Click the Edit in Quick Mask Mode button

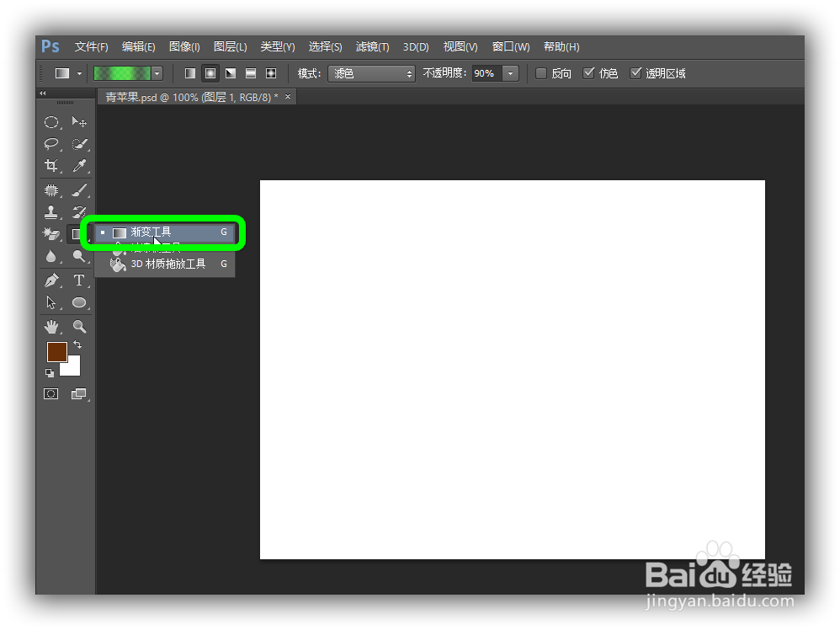click(x=51, y=393)
